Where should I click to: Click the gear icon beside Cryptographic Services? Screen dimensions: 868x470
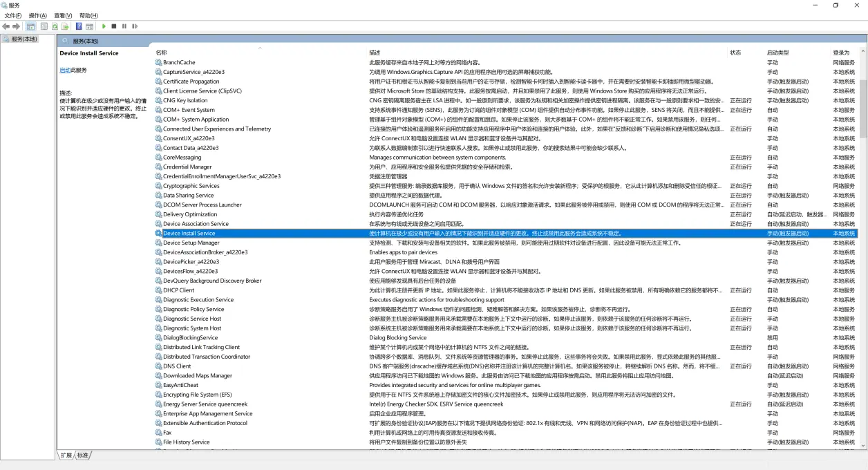(158, 186)
